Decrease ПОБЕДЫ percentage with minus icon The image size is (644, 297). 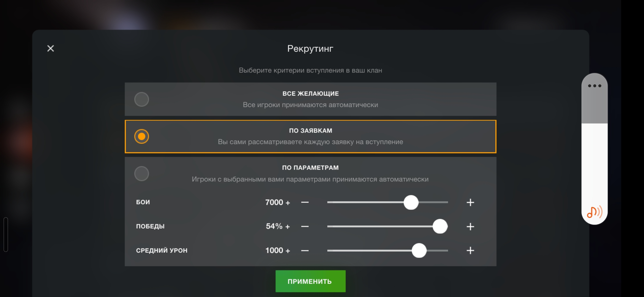pyautogui.click(x=305, y=227)
